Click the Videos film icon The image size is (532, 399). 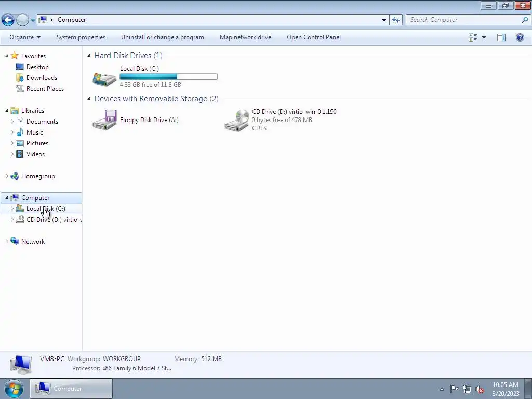[20, 154]
